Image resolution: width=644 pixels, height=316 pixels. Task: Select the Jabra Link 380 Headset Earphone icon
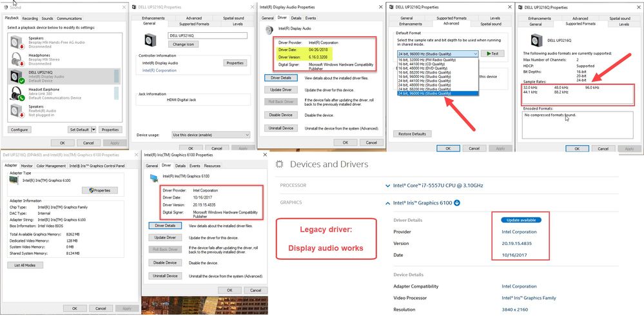(x=17, y=94)
